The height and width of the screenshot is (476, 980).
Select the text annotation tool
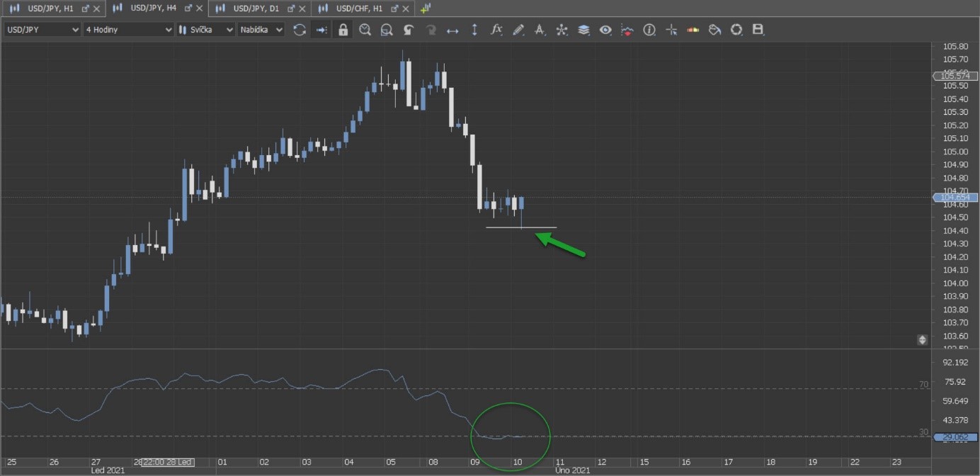[540, 30]
